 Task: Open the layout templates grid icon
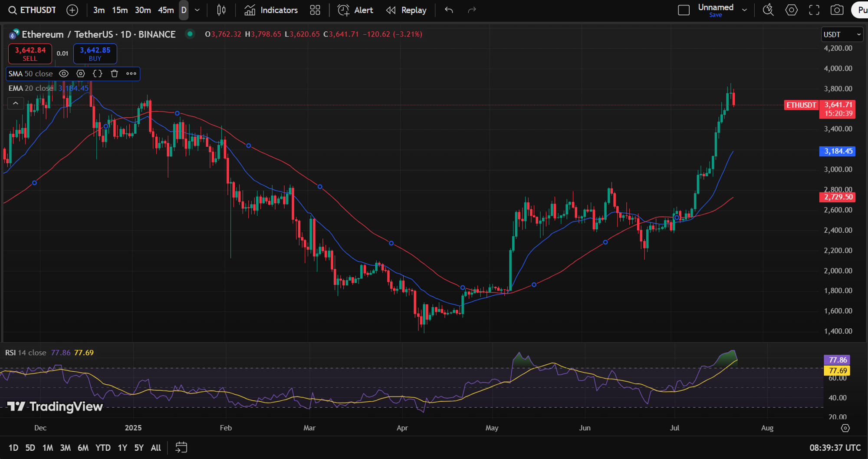point(315,10)
